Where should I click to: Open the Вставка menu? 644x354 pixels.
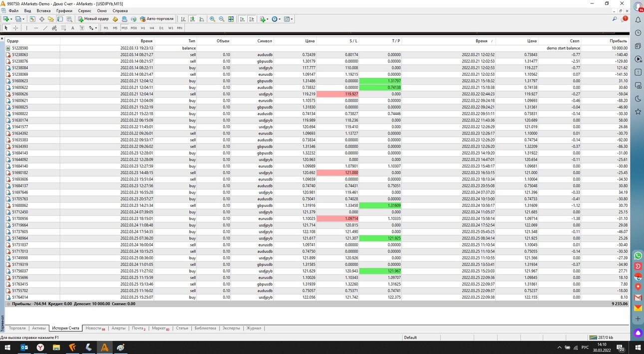point(43,10)
